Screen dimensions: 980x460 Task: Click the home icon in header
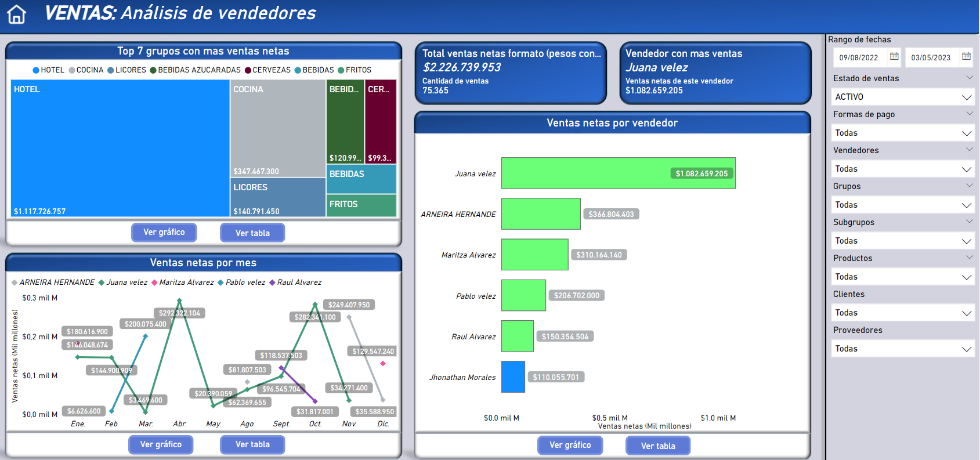16,15
